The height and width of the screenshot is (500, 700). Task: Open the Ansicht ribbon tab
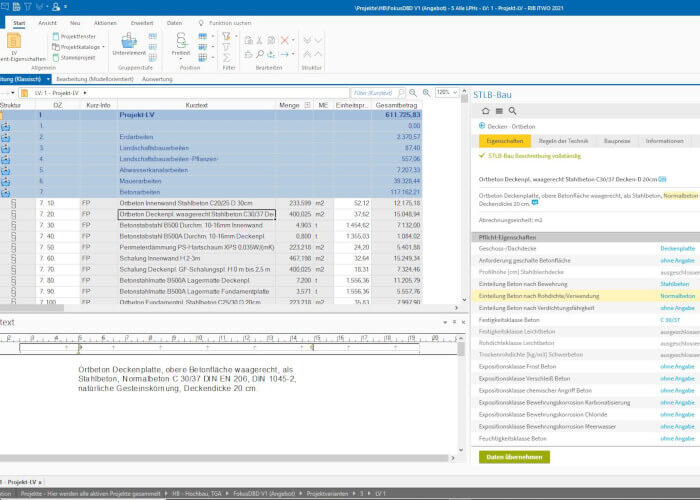tap(47, 23)
